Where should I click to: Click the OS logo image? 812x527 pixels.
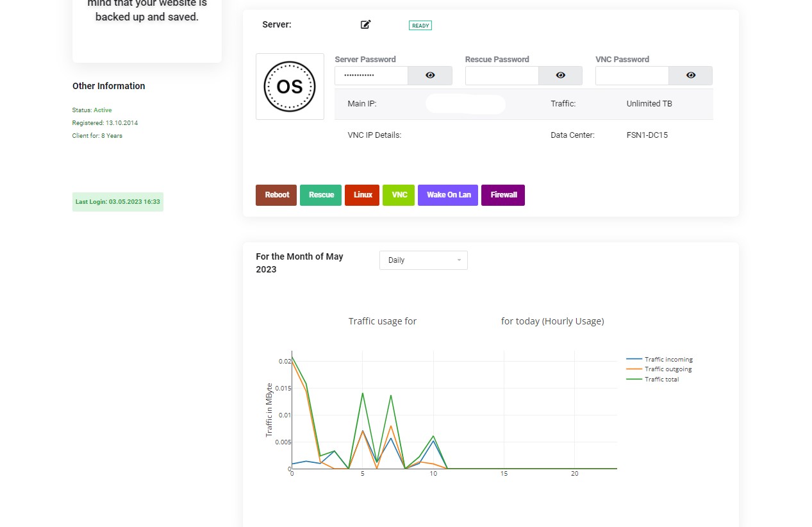point(290,87)
